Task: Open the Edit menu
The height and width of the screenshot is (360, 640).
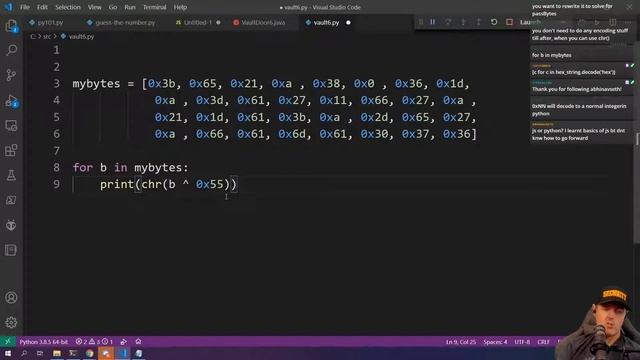Action: 42,7
